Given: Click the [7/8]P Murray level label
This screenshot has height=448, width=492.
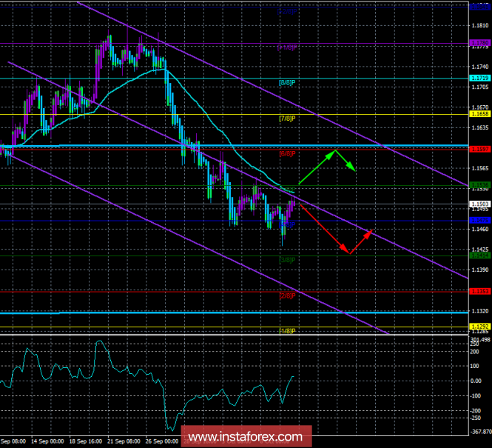Looking at the screenshot, I should click(x=287, y=118).
